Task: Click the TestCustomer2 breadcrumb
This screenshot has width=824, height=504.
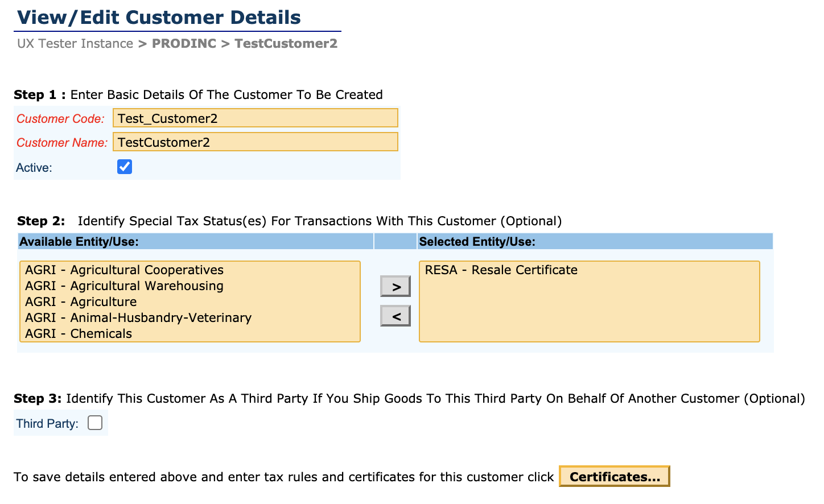Action: coord(286,44)
